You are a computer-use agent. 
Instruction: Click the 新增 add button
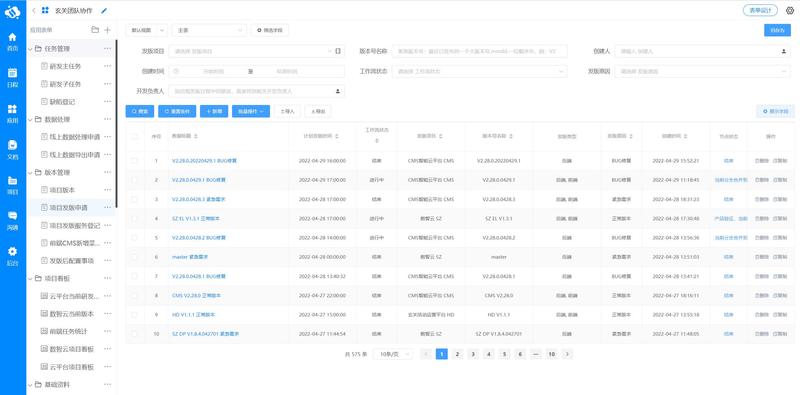[214, 111]
